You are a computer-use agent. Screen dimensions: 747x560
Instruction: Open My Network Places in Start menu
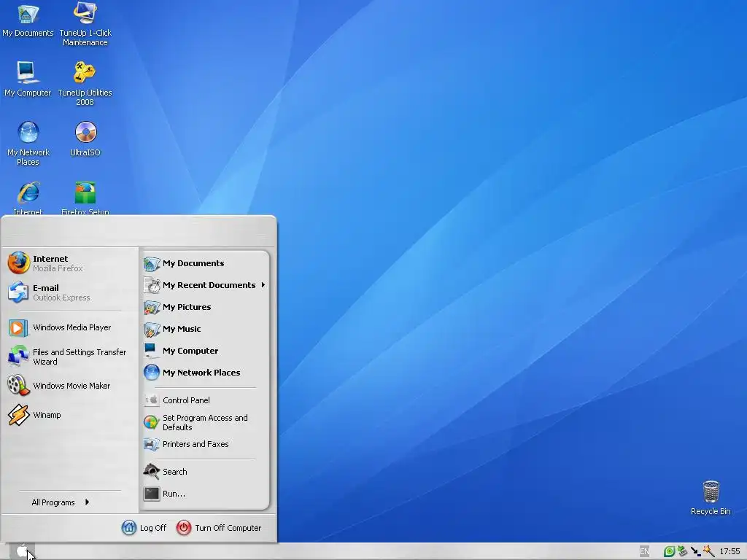pos(205,373)
